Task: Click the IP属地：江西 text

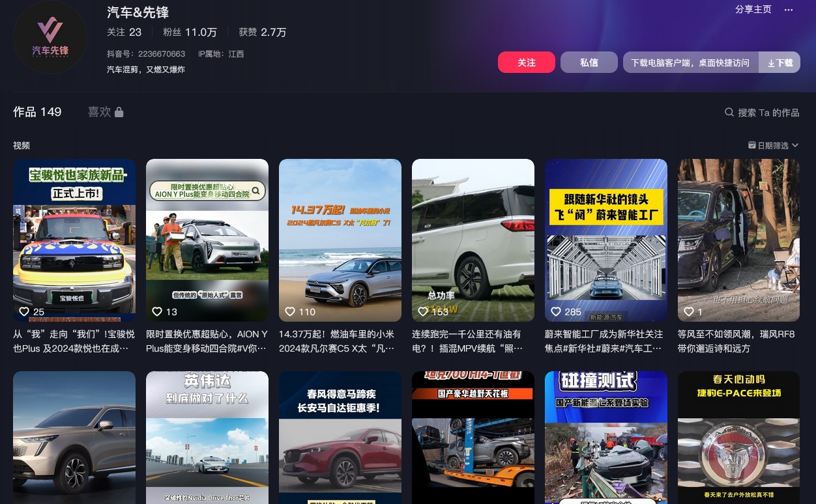Action: pyautogui.click(x=221, y=54)
